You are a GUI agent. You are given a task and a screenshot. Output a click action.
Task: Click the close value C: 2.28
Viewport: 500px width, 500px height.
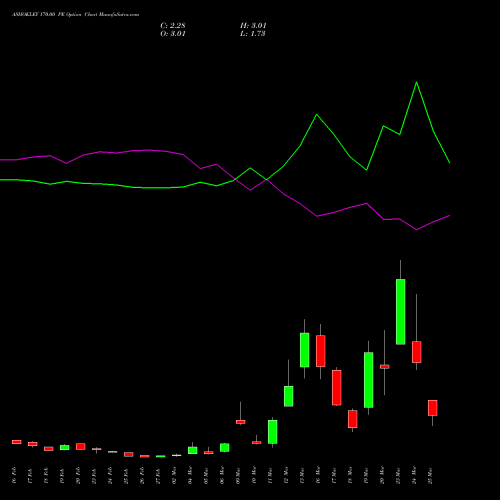(x=173, y=26)
